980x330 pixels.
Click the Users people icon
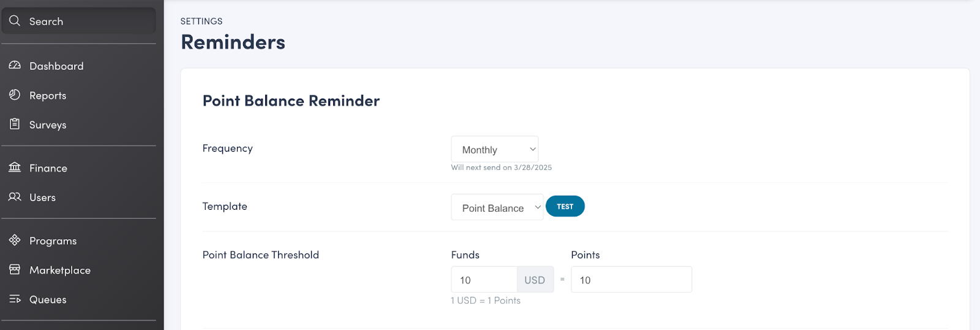[x=15, y=197]
